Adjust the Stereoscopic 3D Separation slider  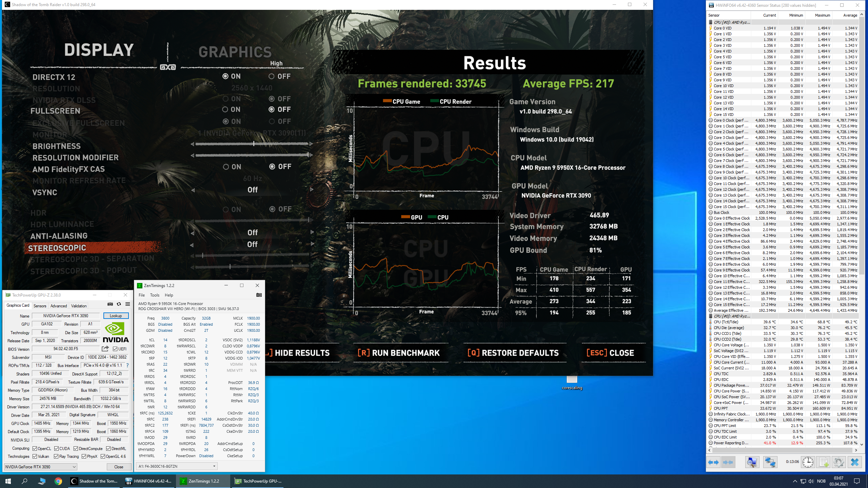coord(252,255)
